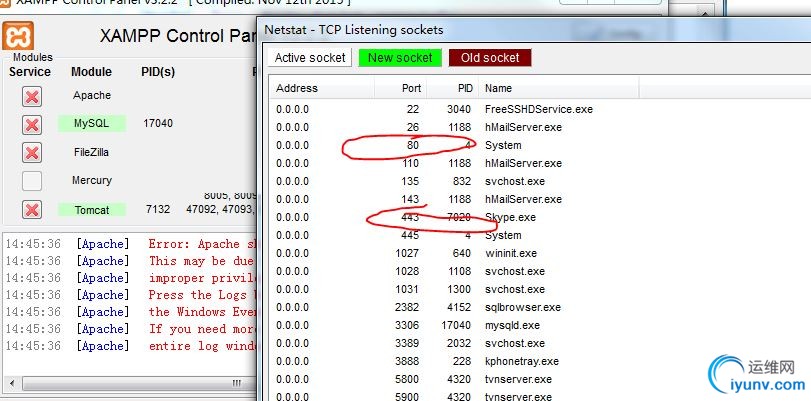Screen dimensions: 811x401
Task: Toggle the Apache service checkbox
Action: click(x=32, y=96)
